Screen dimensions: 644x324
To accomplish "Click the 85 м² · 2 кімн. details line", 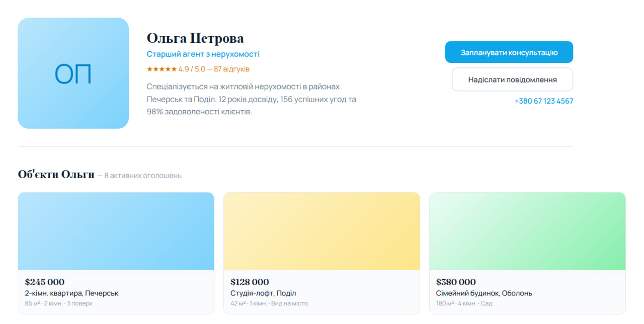I will point(58,303).
